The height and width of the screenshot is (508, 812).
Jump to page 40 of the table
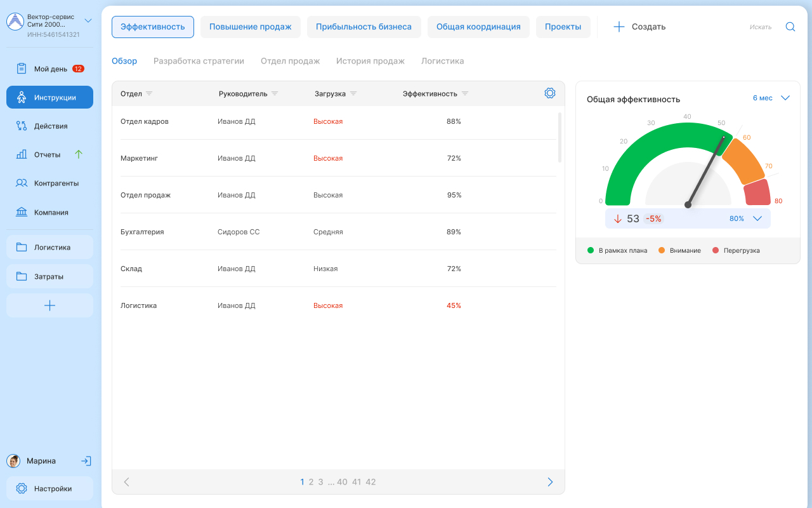342,482
